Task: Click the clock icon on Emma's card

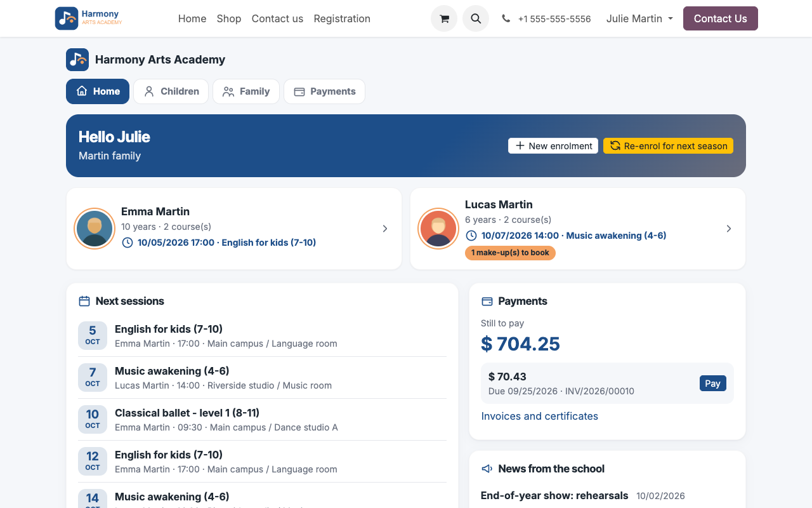Action: tap(128, 243)
